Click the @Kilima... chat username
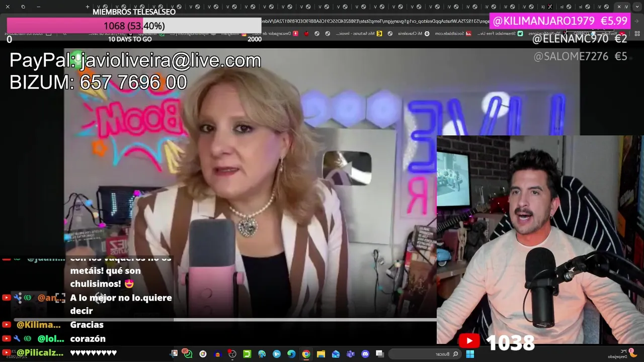Screen dimensions: 644x362 (38, 325)
